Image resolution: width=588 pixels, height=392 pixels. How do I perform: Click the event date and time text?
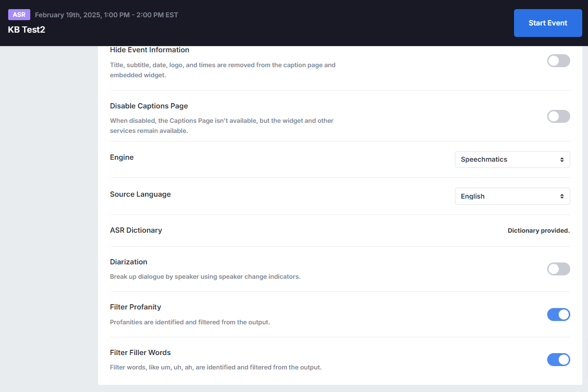106,14
